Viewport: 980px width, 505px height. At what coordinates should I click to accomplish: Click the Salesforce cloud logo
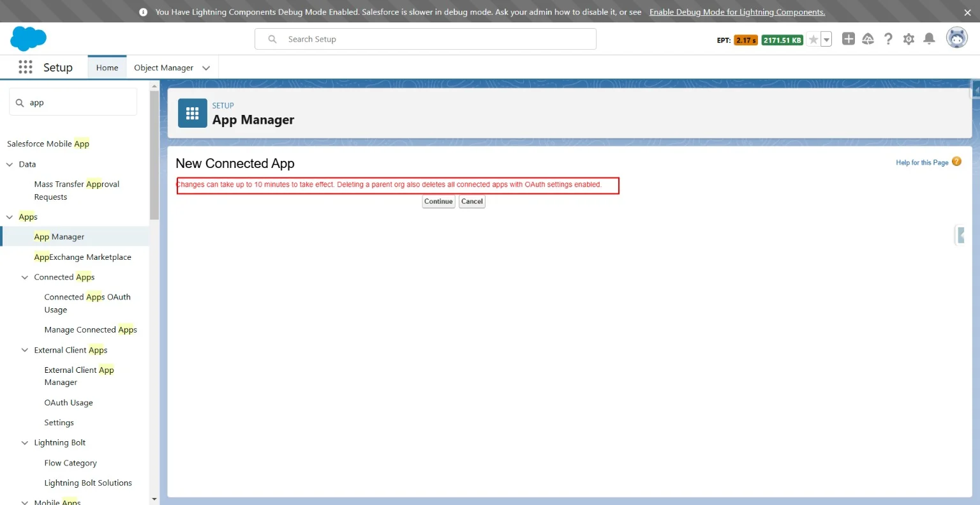[28, 39]
